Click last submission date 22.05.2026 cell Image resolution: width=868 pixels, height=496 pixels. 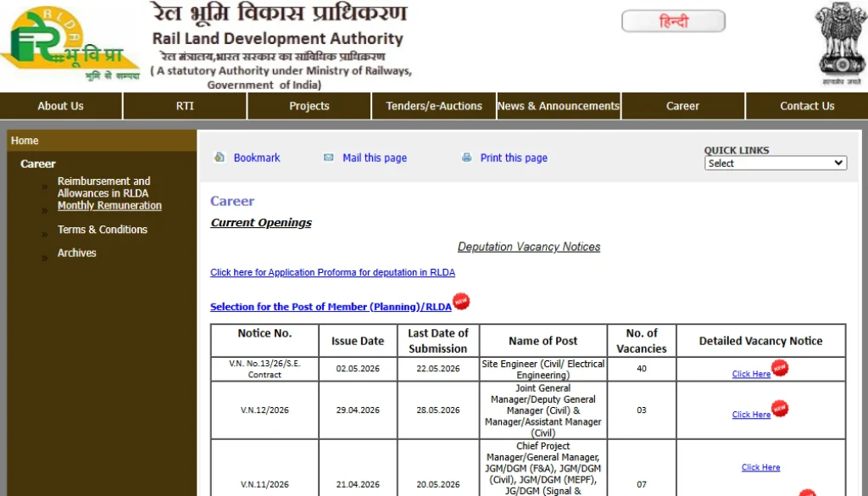(438, 369)
